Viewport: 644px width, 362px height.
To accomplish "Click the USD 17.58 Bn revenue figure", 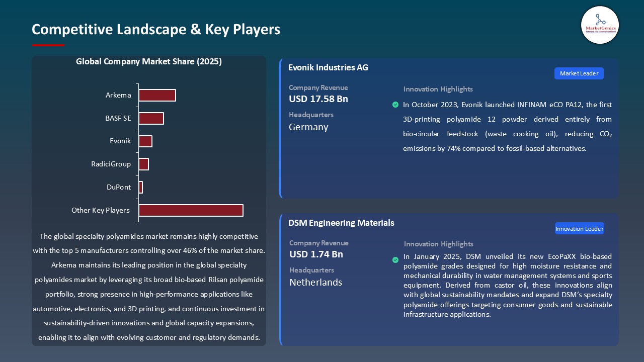I will pyautogui.click(x=318, y=99).
